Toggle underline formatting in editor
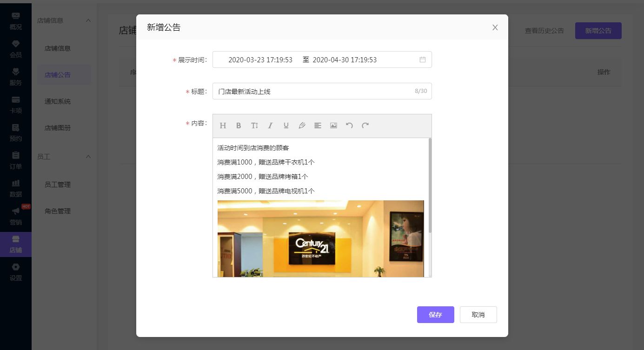This screenshot has width=644, height=350. 286,125
